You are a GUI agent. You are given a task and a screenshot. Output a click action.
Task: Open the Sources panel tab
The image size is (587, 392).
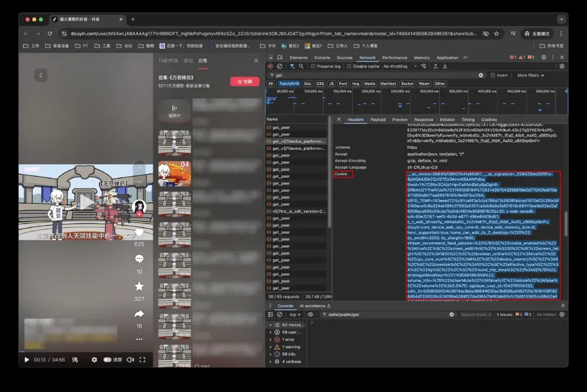[x=344, y=58]
